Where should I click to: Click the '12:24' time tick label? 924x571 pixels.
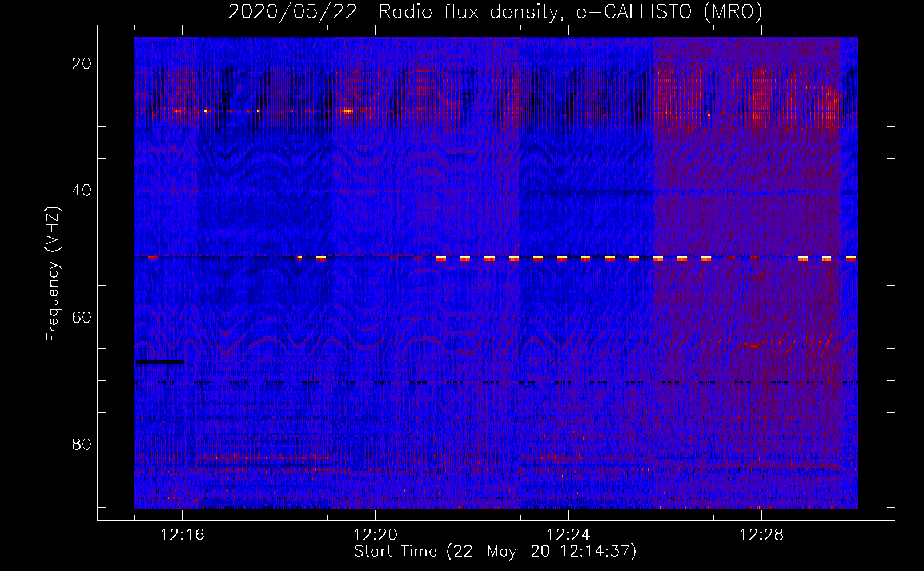569,535
